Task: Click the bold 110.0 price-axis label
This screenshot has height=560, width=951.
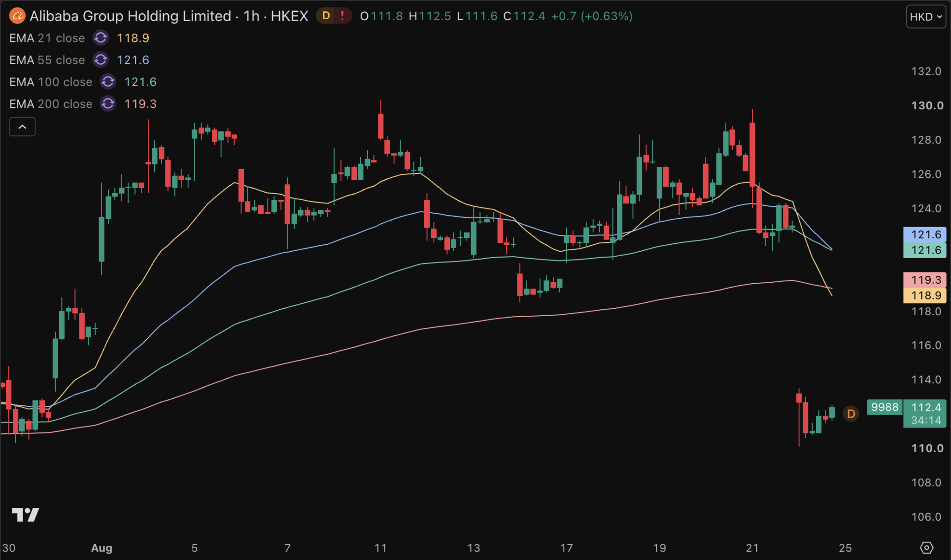Action: (927, 448)
